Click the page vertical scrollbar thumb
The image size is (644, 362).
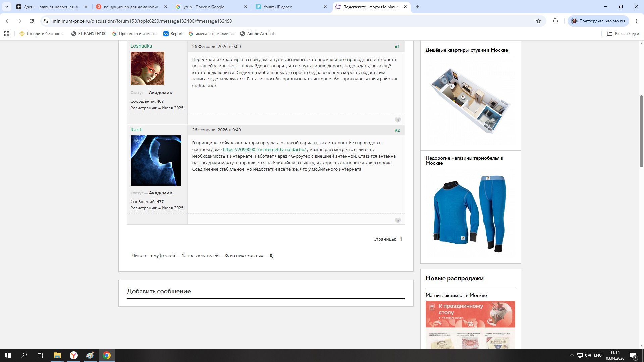[x=641, y=131]
